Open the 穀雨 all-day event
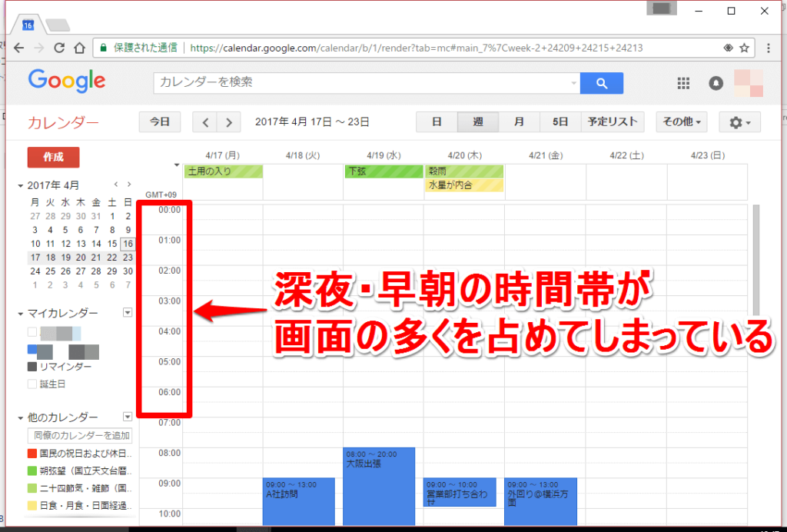787x532 pixels. (x=464, y=171)
